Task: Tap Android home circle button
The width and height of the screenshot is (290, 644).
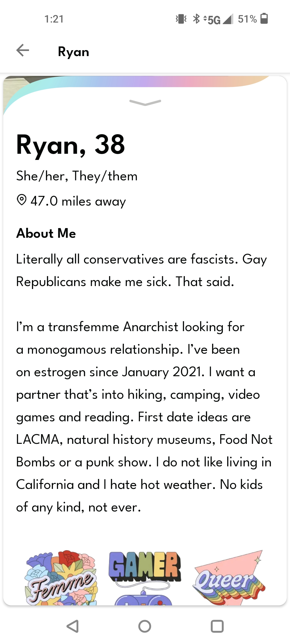Action: pyautogui.click(x=145, y=626)
